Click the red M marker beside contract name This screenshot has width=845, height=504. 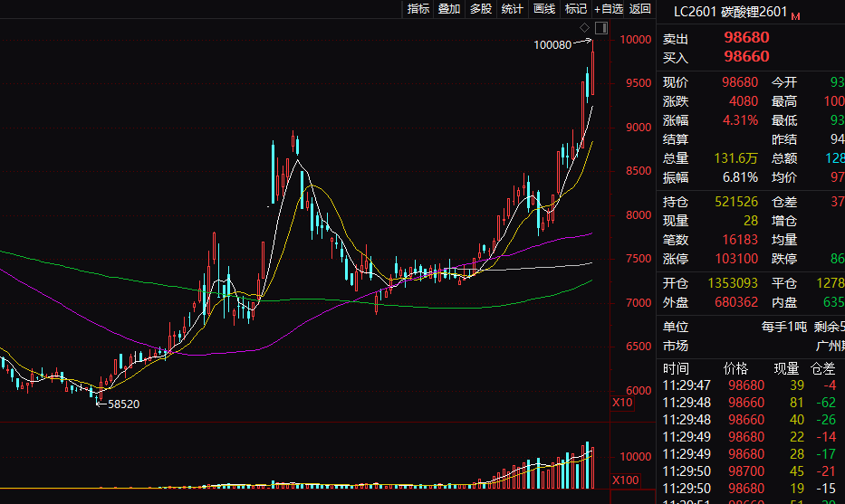click(x=796, y=16)
